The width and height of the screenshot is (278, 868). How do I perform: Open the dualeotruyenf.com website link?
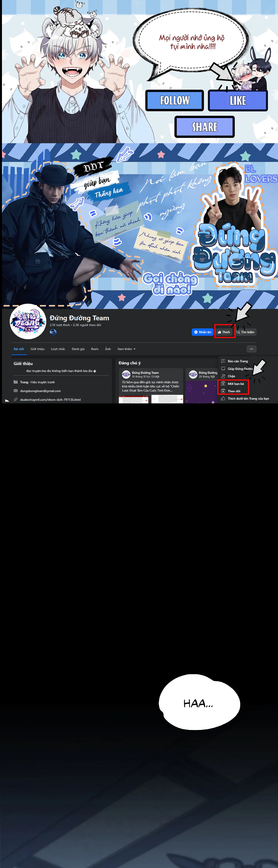[50, 400]
